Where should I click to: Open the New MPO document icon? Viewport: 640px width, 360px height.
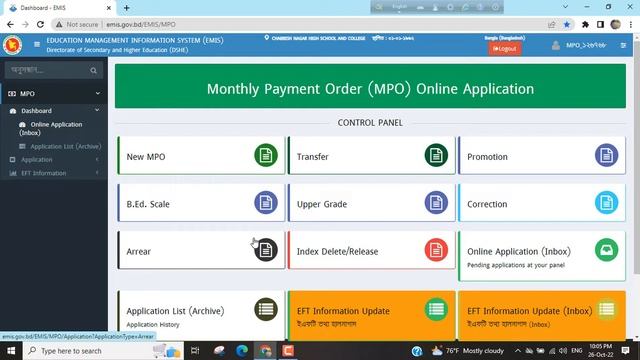[266, 155]
